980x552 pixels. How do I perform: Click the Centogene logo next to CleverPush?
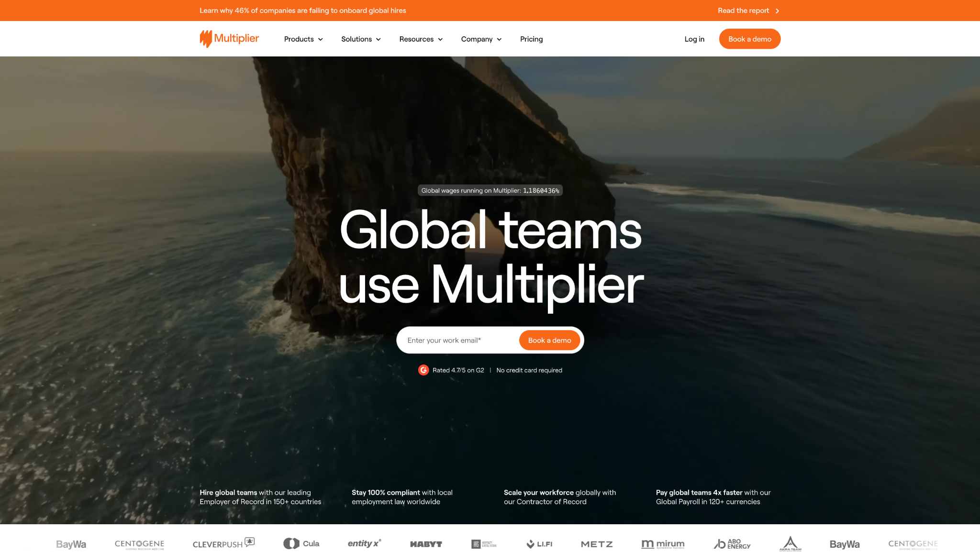pos(139,544)
